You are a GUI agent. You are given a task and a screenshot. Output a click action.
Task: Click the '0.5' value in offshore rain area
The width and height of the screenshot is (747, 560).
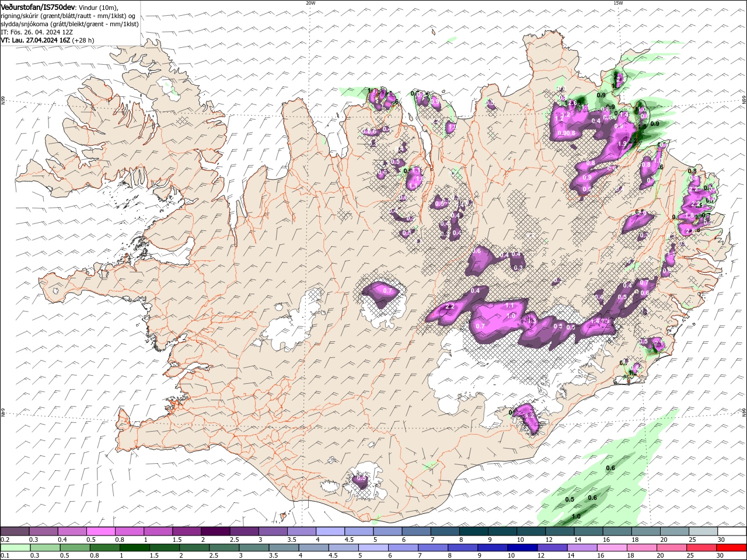point(570,499)
